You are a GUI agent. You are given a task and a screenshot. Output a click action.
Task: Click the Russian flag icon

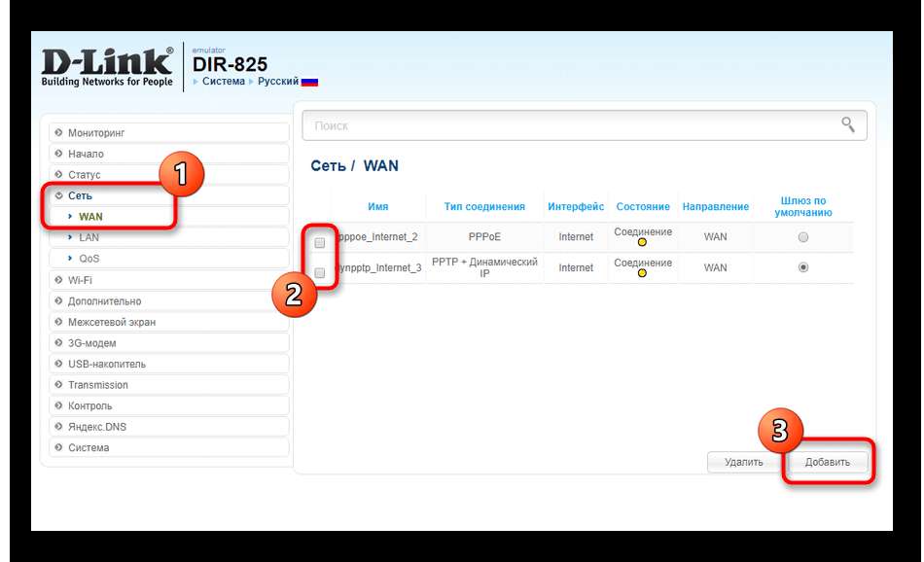tap(309, 82)
